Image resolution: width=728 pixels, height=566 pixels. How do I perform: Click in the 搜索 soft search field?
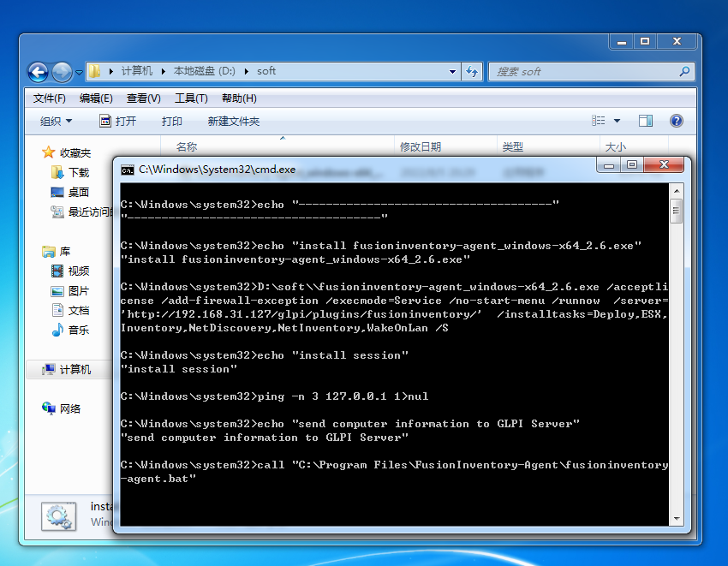pos(582,71)
